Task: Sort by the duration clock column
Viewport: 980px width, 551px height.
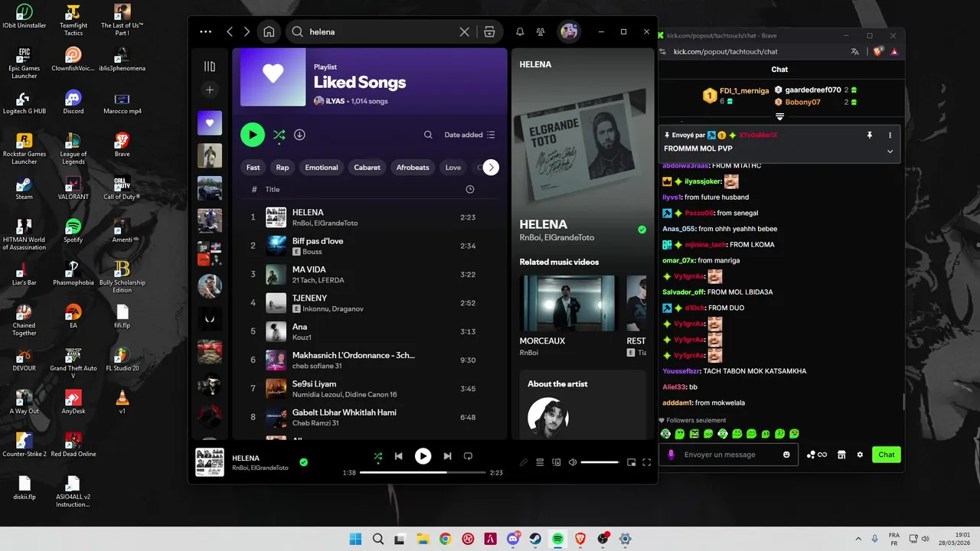Action: pos(470,189)
